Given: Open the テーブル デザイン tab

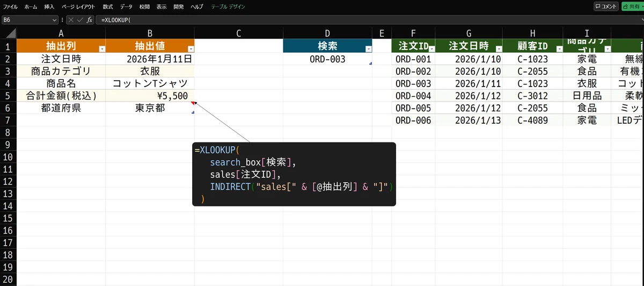Looking at the screenshot, I should 228,6.
